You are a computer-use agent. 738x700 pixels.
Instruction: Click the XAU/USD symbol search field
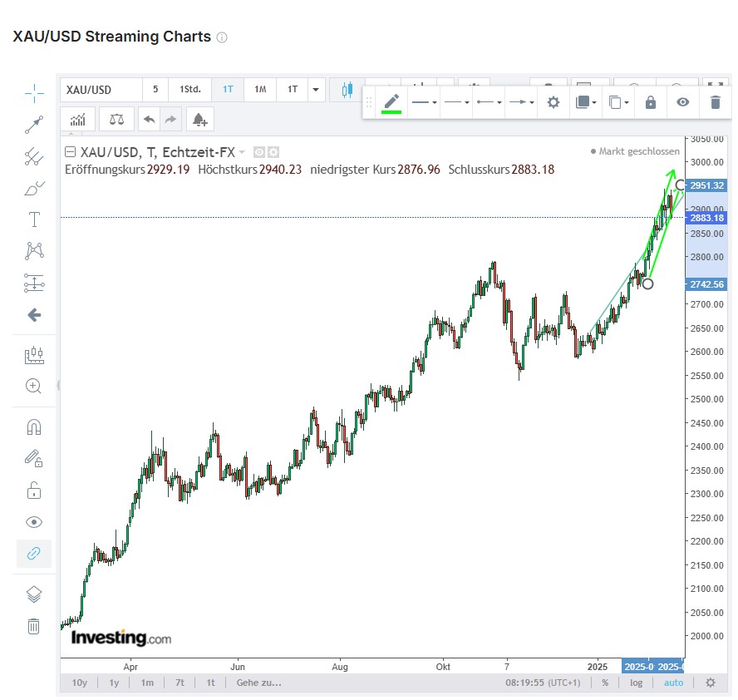coord(101,90)
